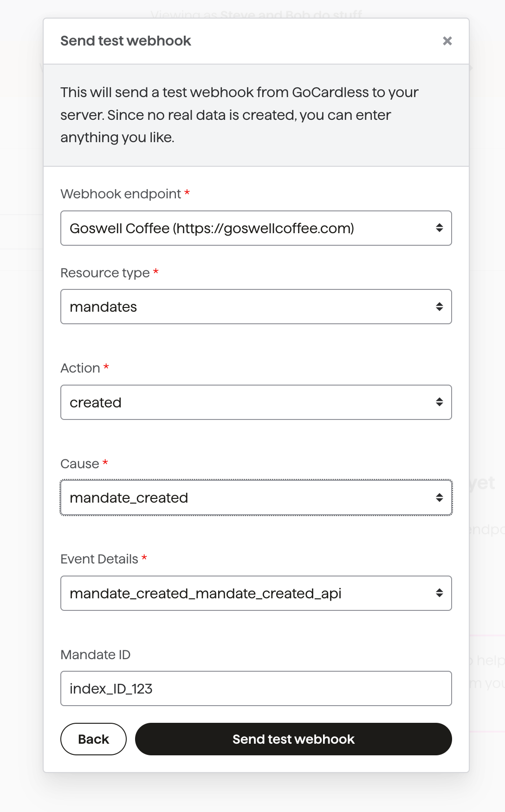Click the Event Details field label
This screenshot has height=812, width=505.
(99, 559)
